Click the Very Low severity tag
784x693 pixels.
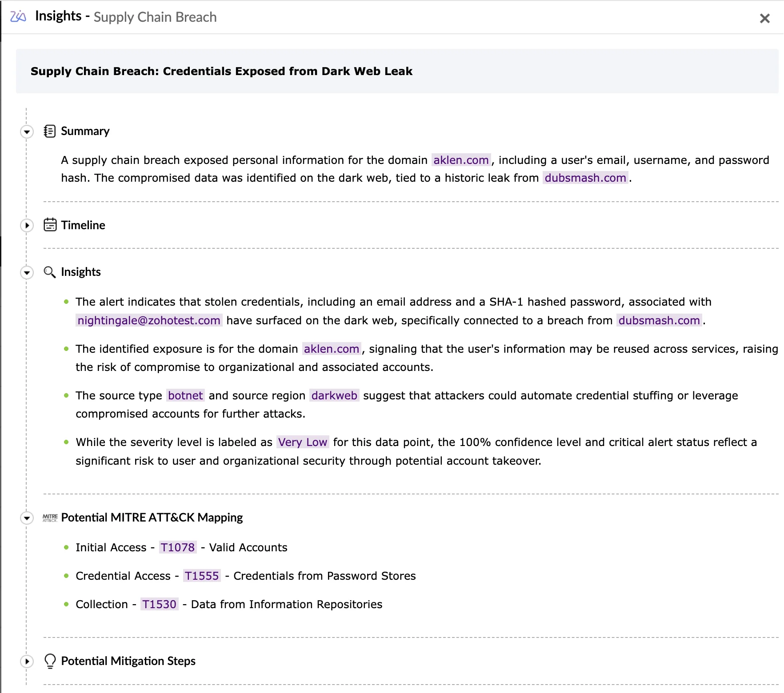click(x=303, y=442)
